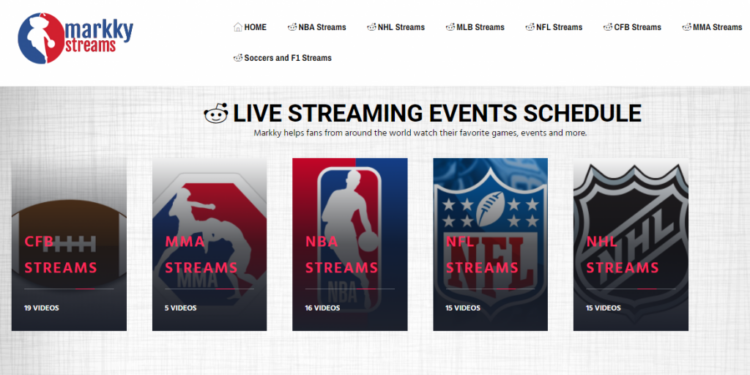Click the 19 VIDEOS label on the CFB card
This screenshot has width=750, height=375.
click(42, 308)
